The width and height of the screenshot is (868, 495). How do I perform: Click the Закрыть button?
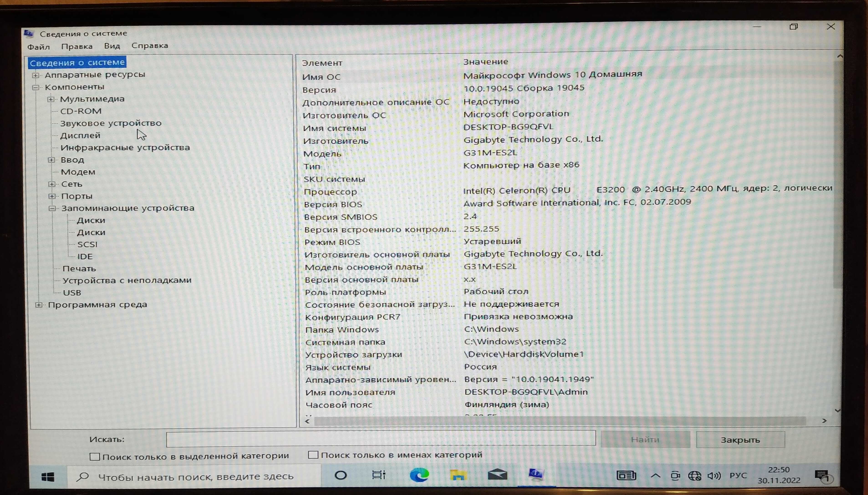click(x=740, y=440)
